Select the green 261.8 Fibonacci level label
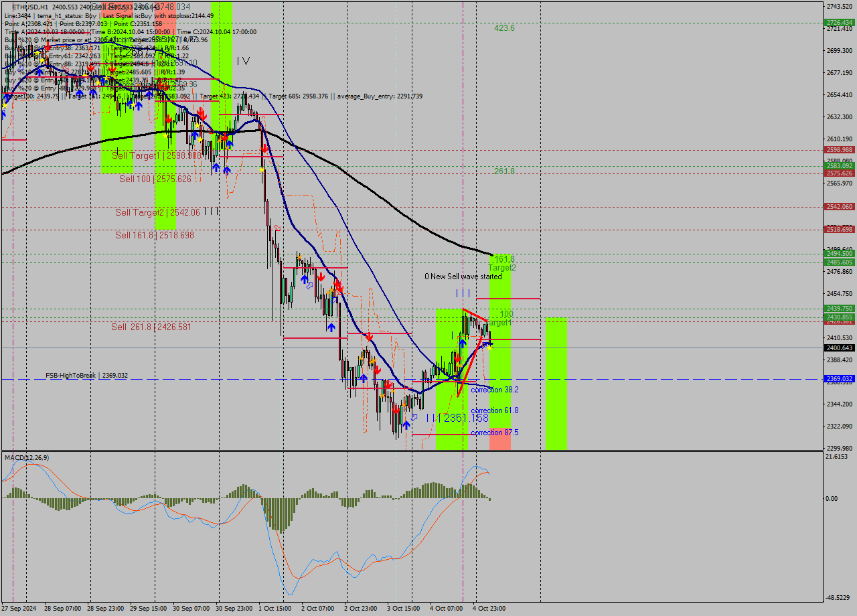Image resolution: width=857 pixels, height=616 pixels. coord(504,171)
